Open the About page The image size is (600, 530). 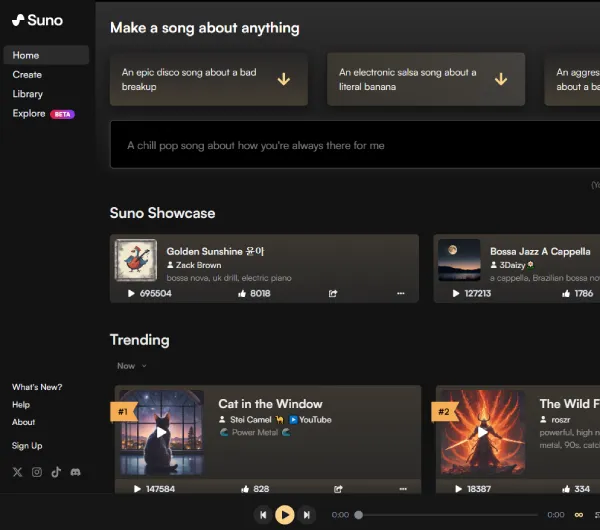tap(23, 422)
